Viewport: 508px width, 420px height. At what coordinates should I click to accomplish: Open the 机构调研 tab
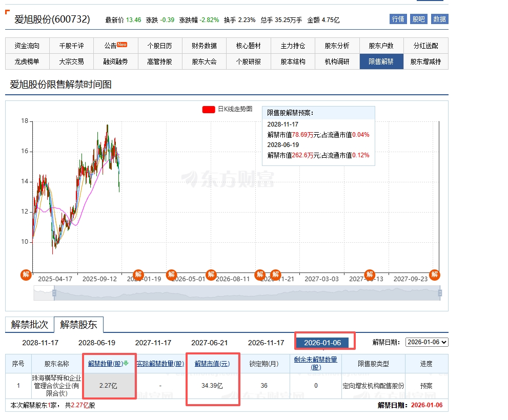click(x=337, y=61)
